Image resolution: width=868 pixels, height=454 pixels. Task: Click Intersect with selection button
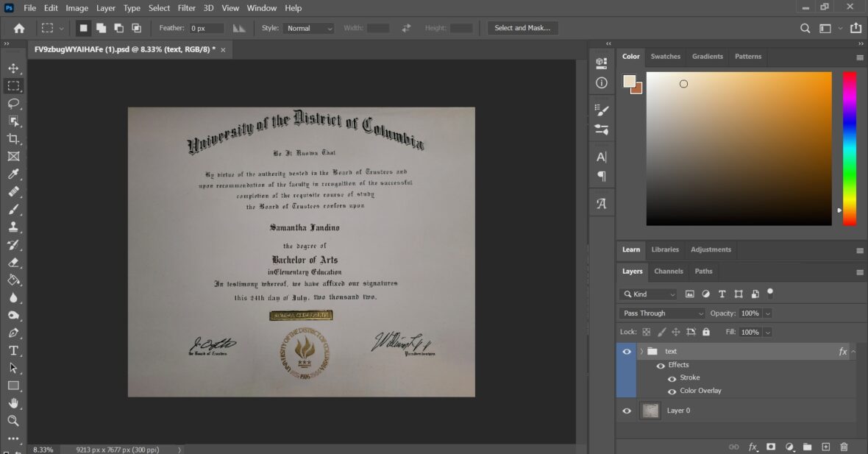point(137,28)
